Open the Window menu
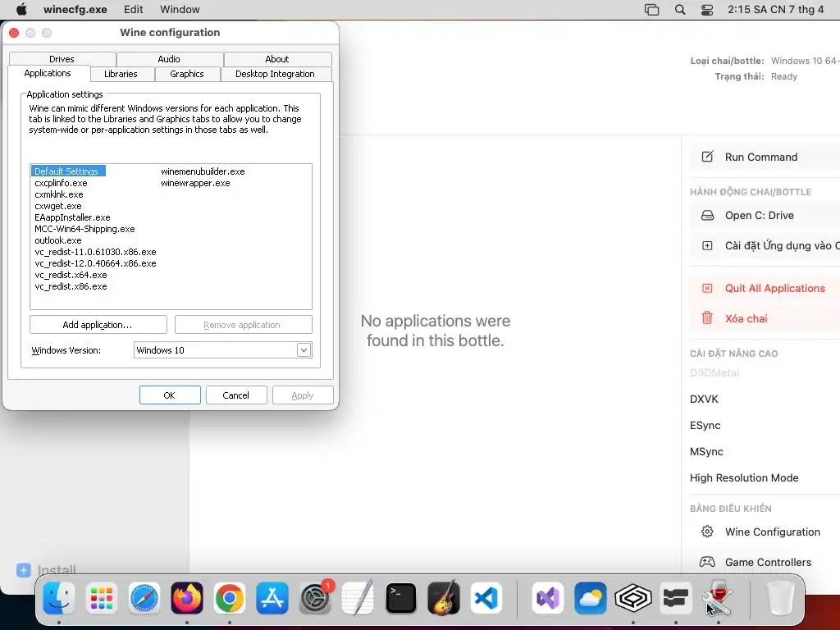Image resolution: width=840 pixels, height=630 pixels. tap(180, 9)
